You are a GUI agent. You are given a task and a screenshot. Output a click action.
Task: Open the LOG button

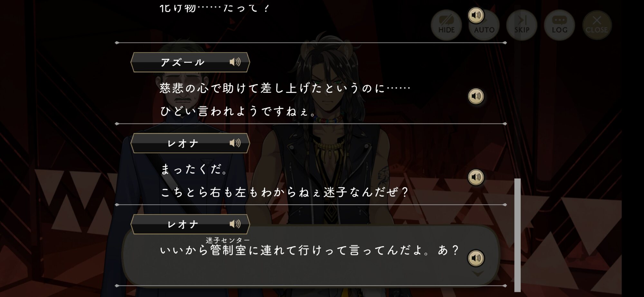(559, 25)
